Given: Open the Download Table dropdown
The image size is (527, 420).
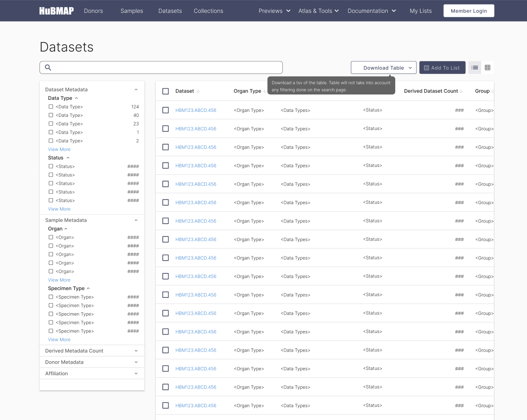Looking at the screenshot, I should coord(383,68).
